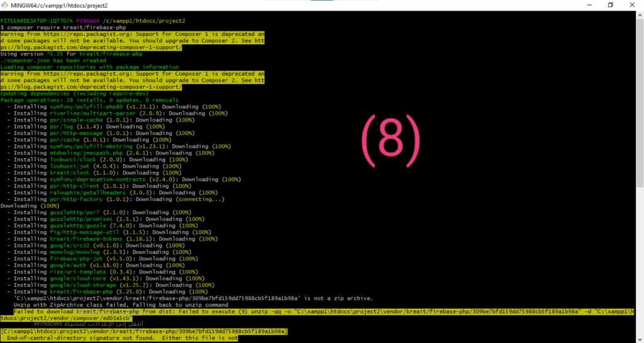Click the google/crc32 install line
The height and width of the screenshot is (343, 644).
(x=96, y=245)
